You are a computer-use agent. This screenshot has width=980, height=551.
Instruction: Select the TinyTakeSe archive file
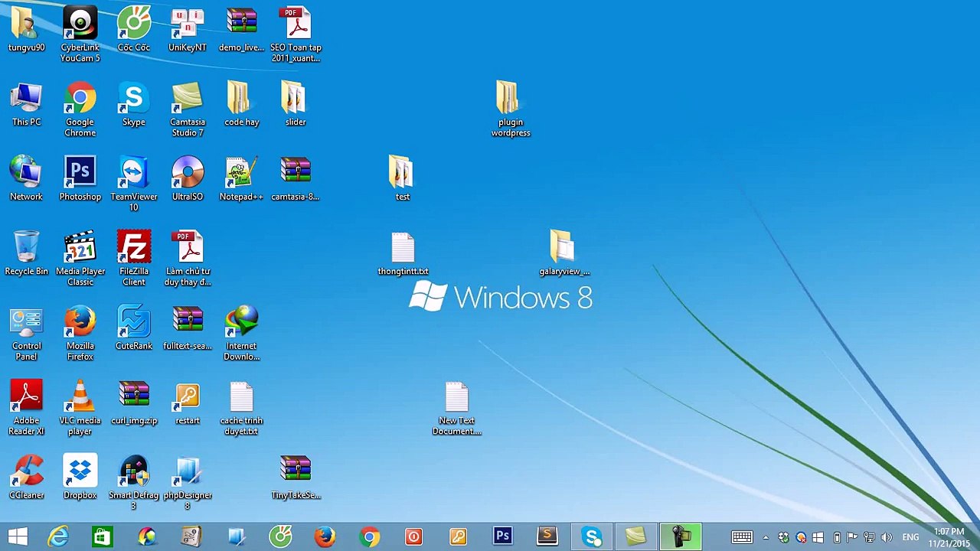(296, 478)
